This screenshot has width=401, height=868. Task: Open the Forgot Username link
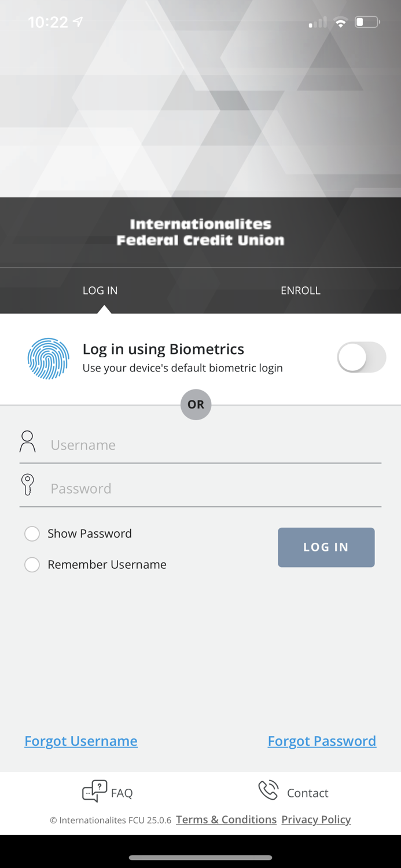tap(81, 741)
